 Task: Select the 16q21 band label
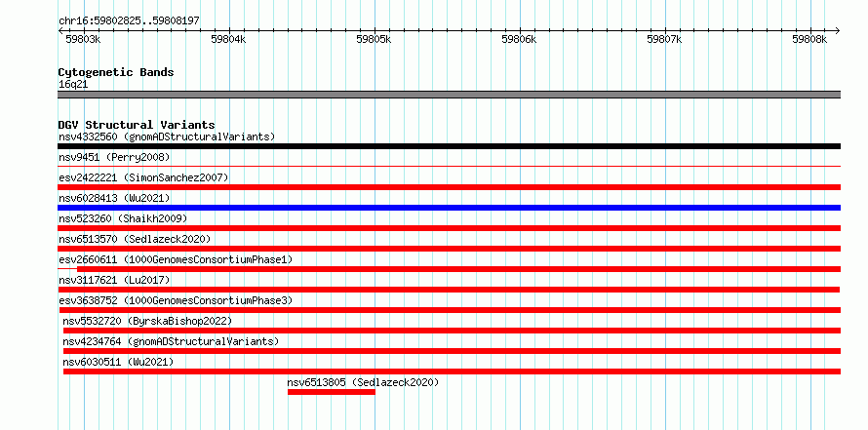[x=73, y=85]
